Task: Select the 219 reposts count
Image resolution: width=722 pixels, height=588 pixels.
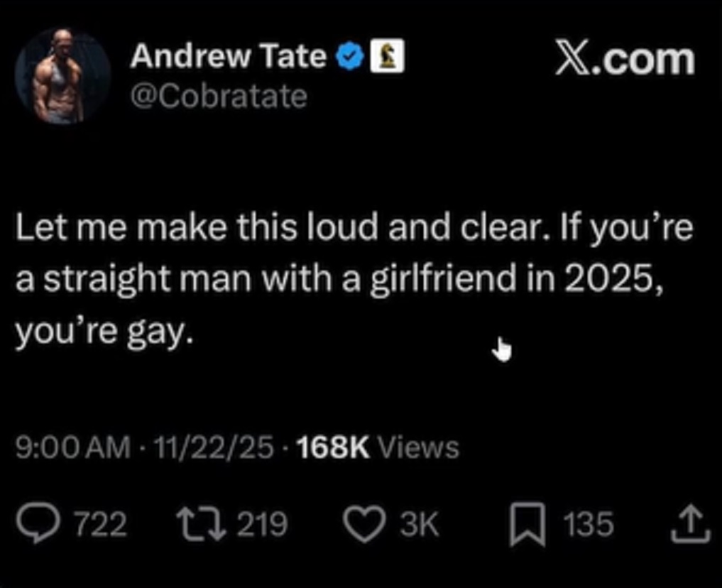Action: click(x=263, y=525)
